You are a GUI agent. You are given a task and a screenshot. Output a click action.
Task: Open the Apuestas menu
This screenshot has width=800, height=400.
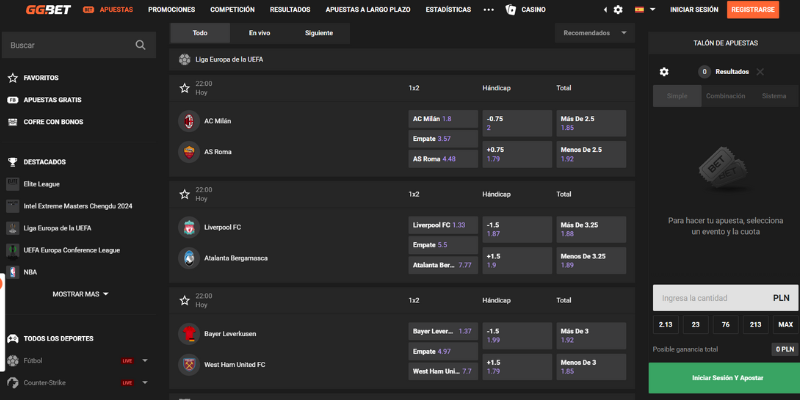point(108,10)
